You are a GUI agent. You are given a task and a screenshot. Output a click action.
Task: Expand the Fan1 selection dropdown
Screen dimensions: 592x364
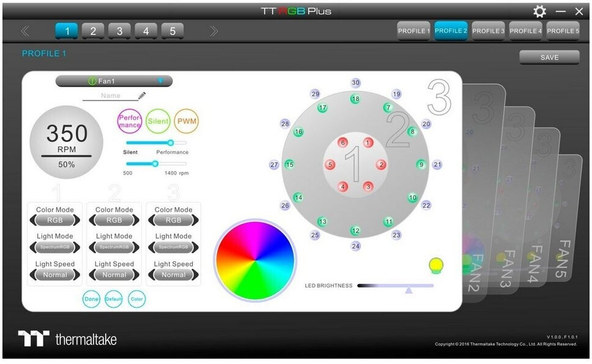pos(160,81)
